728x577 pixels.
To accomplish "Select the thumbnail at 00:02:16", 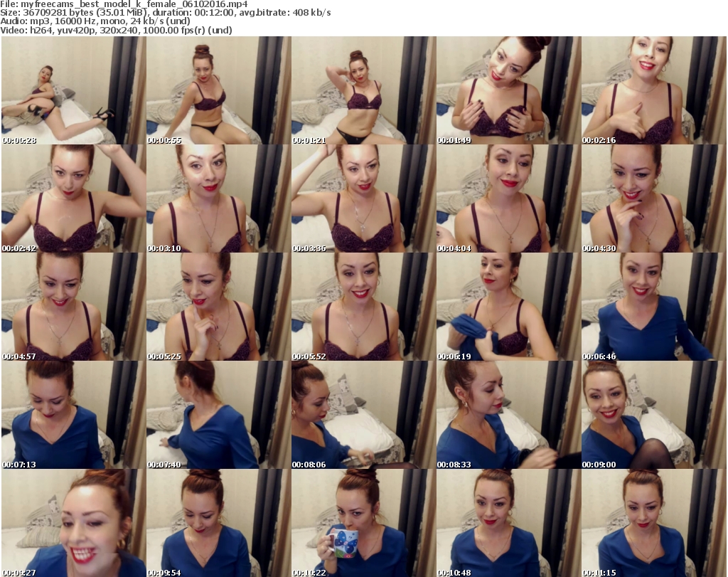I will 654,90.
